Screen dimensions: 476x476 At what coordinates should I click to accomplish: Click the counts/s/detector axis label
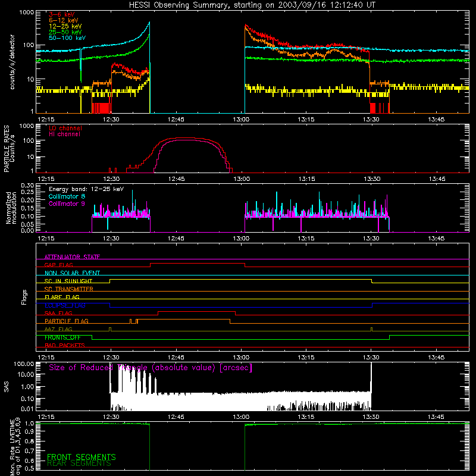pyautogui.click(x=12, y=62)
